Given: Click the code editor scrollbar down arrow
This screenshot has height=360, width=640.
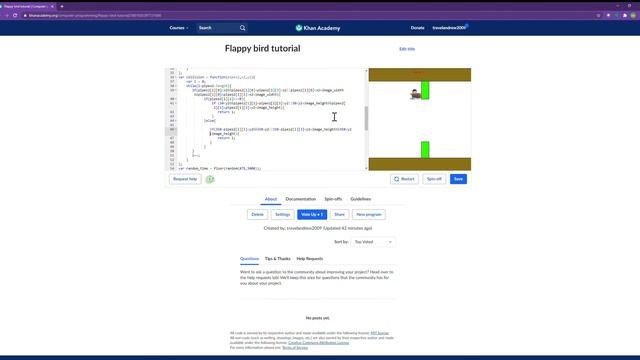Looking at the screenshot, I should click(x=366, y=168).
